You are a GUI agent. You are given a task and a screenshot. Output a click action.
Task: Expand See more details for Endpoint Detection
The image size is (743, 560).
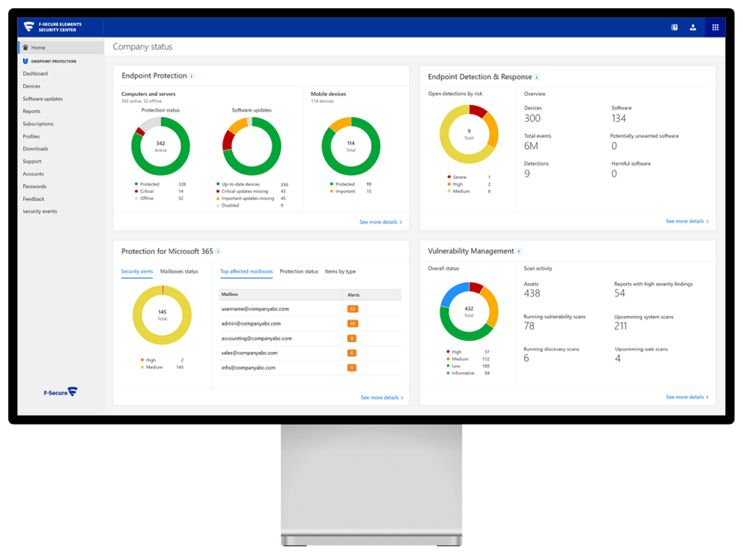687,222
